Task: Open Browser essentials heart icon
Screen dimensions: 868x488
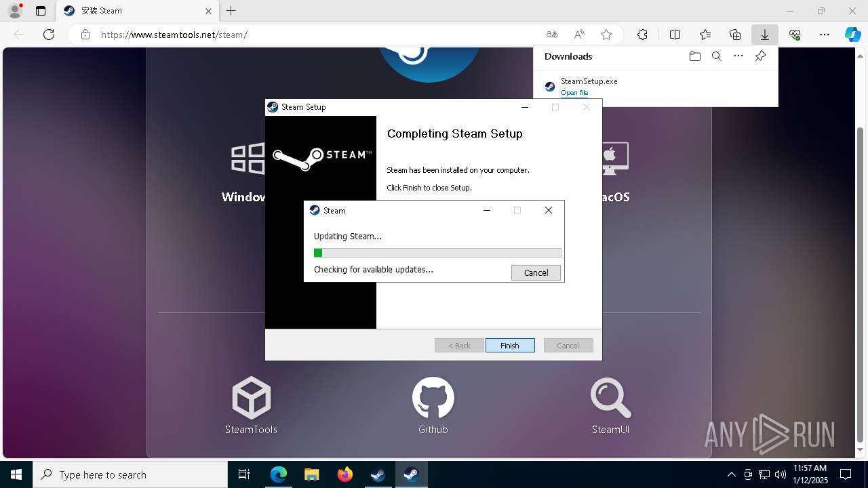Action: (x=795, y=35)
